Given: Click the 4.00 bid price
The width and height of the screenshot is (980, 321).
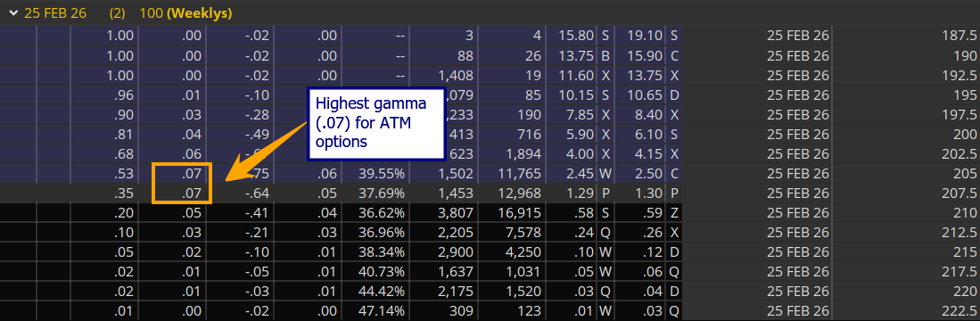Looking at the screenshot, I should (x=581, y=154).
